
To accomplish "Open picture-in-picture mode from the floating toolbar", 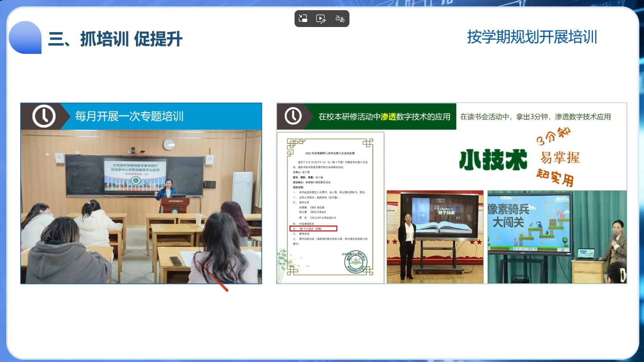I will click(303, 19).
